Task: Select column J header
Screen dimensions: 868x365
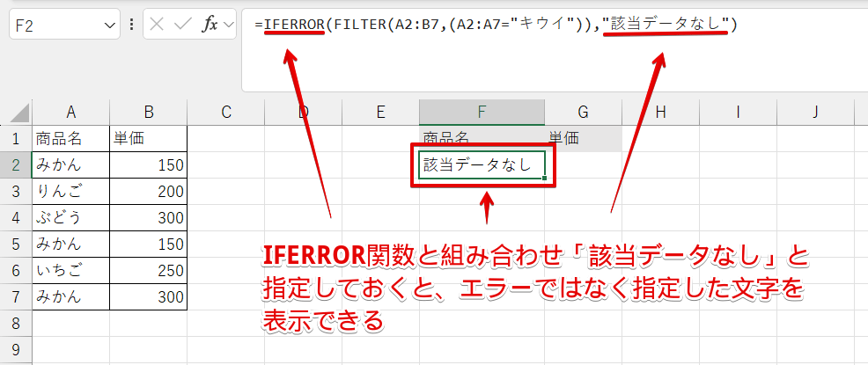Action: [x=815, y=113]
